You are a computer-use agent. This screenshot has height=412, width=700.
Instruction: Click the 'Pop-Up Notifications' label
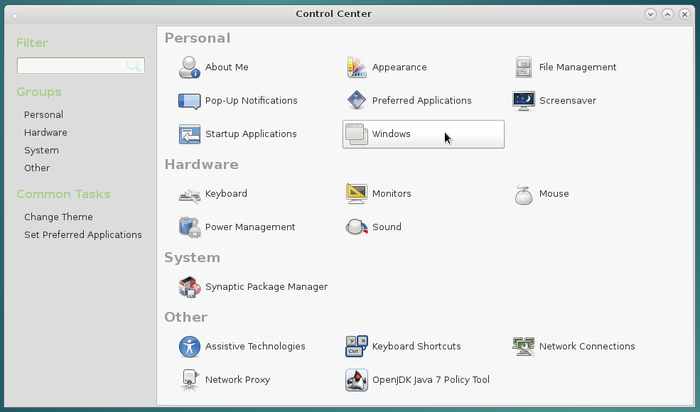pos(251,101)
